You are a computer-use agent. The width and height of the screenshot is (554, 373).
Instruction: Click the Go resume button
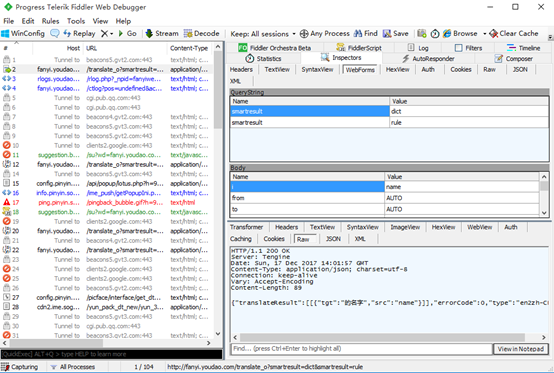coord(128,34)
